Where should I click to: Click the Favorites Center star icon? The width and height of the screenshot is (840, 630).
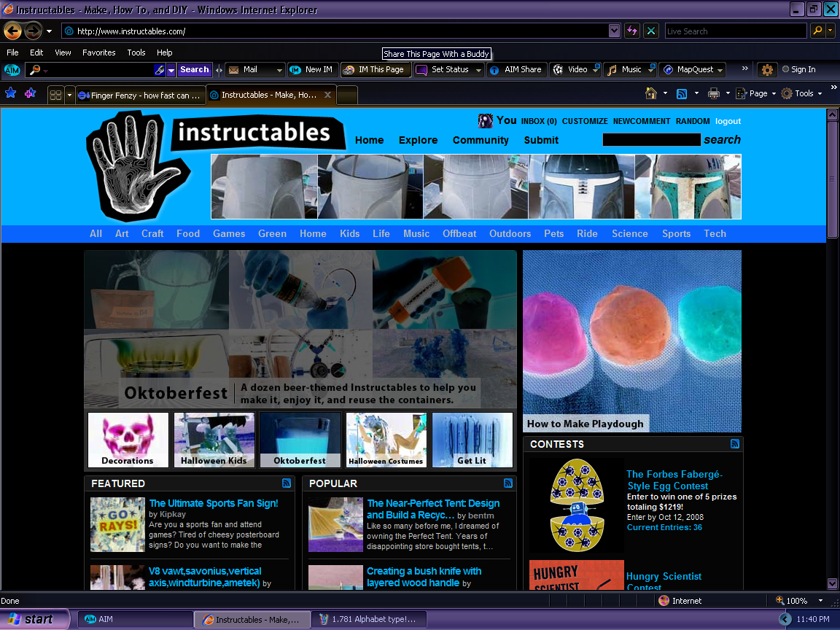coord(11,93)
